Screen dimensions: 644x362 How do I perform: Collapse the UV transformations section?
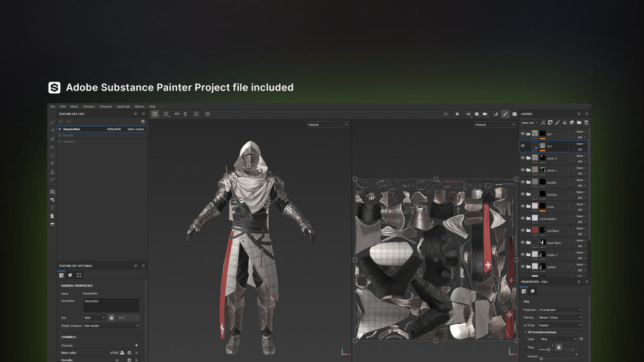click(x=525, y=332)
